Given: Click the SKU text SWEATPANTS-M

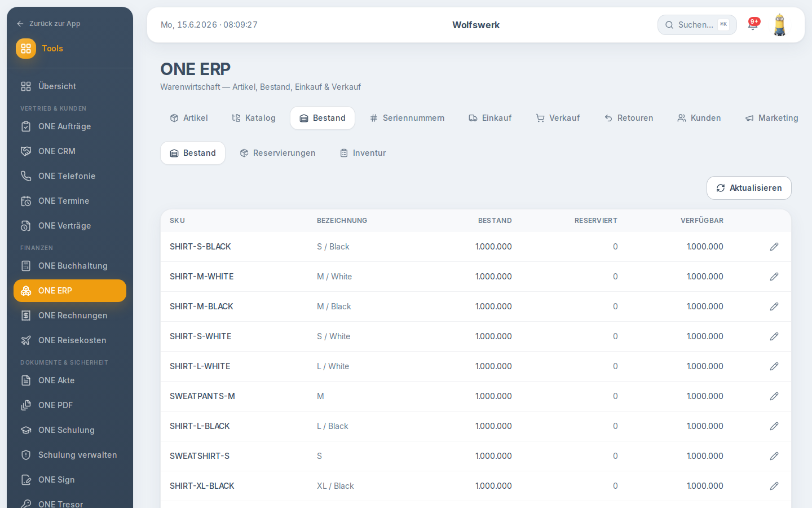Looking at the screenshot, I should pyautogui.click(x=202, y=396).
